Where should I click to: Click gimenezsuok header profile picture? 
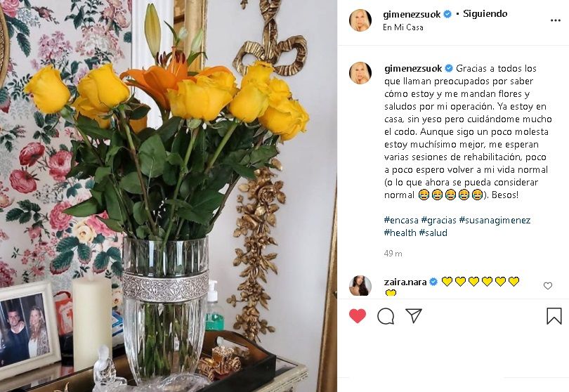pyautogui.click(x=360, y=20)
